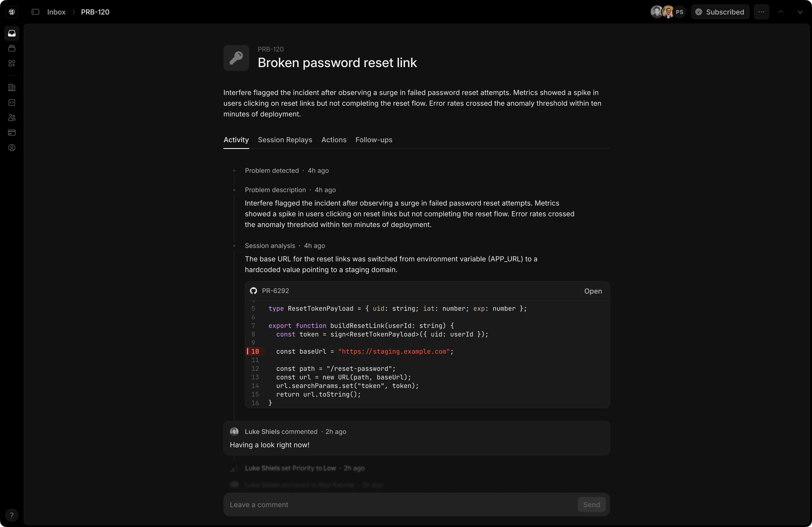Viewport: 812px width, 527px height.
Task: Toggle the sidebar panel layout icon
Action: click(x=35, y=12)
